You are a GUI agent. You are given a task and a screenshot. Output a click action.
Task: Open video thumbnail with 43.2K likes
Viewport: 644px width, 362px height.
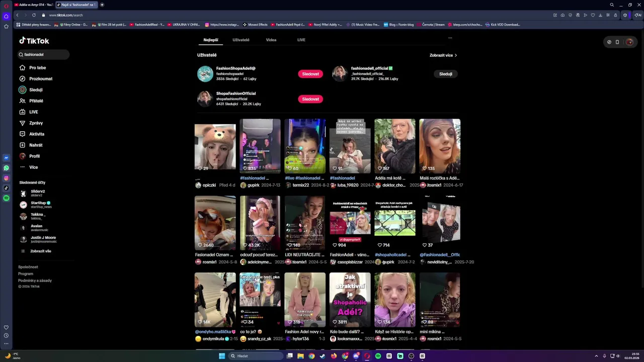[260, 223]
